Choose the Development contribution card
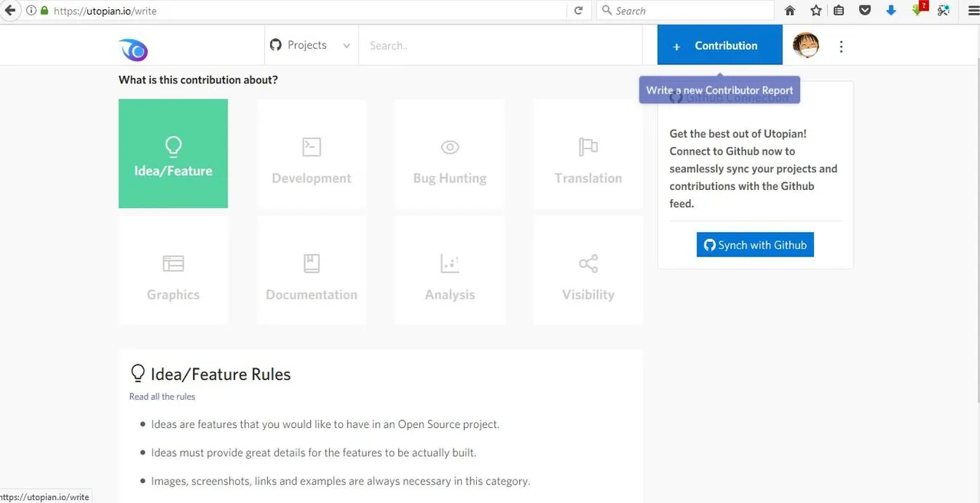980x503 pixels. (312, 153)
